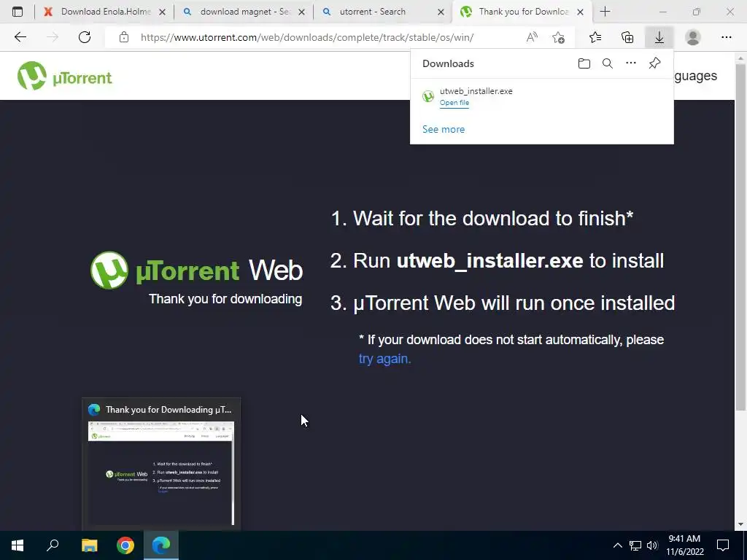The height and width of the screenshot is (560, 747).
Task: Add this page to favorites
Action: (x=558, y=37)
